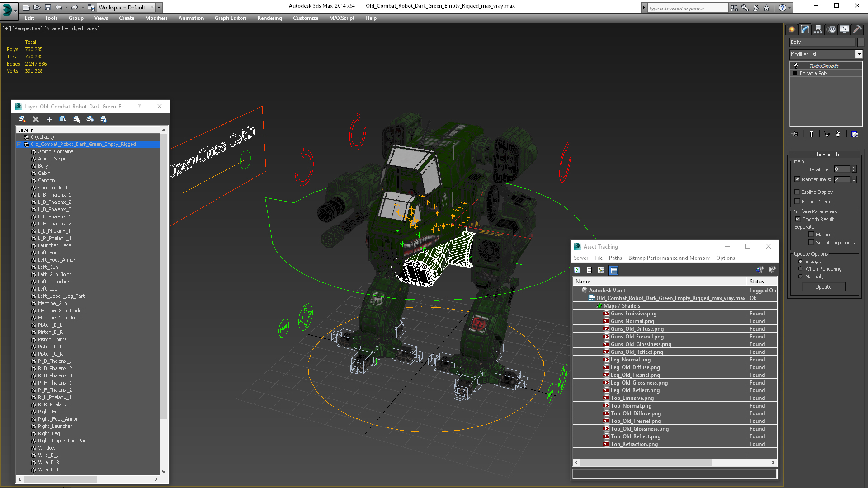Expand the Editable Poly sub-object tree
Screen dimensions: 868x488
point(795,73)
